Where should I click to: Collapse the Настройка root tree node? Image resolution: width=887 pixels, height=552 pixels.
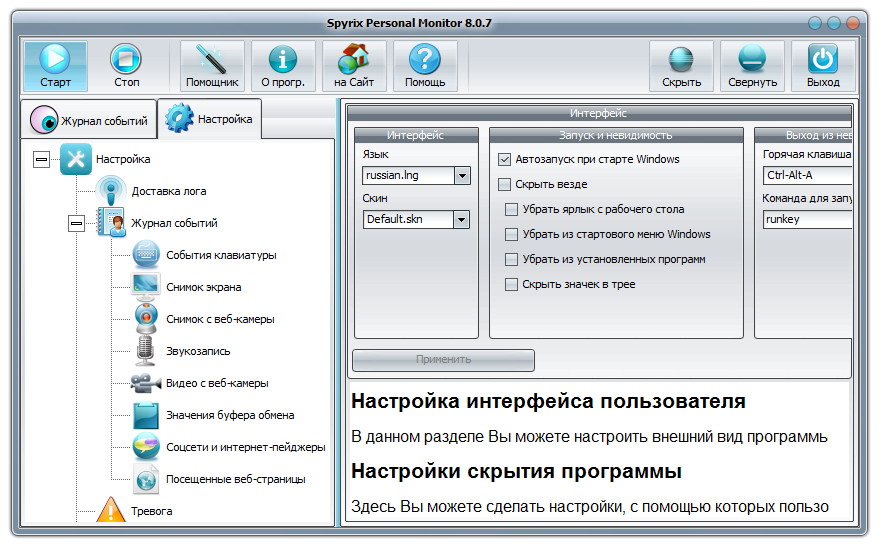41,159
